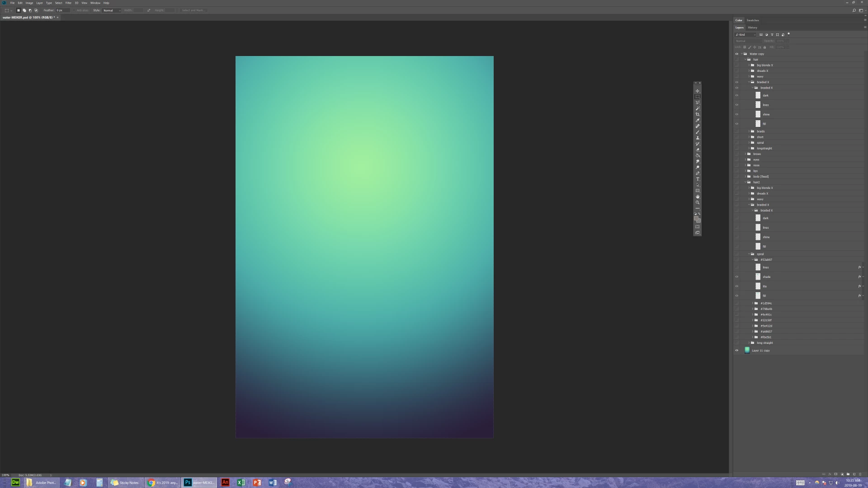Expand the brows layer group
Screen dimensions: 868x488
745,154
